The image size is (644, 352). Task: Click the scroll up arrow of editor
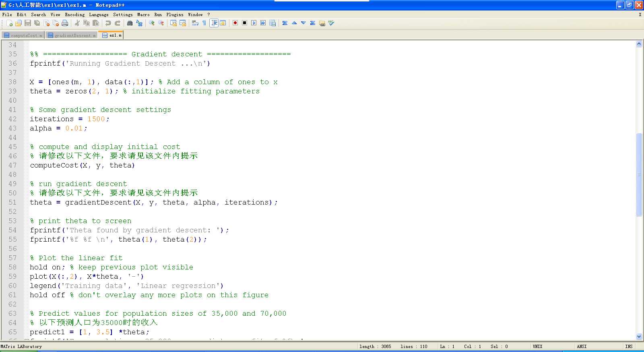639,43
